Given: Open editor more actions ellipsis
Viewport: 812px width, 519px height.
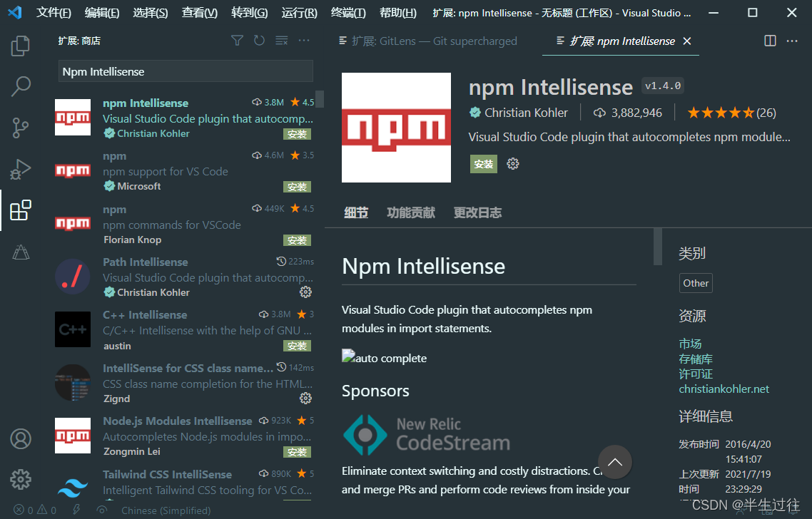Looking at the screenshot, I should pyautogui.click(x=792, y=41).
